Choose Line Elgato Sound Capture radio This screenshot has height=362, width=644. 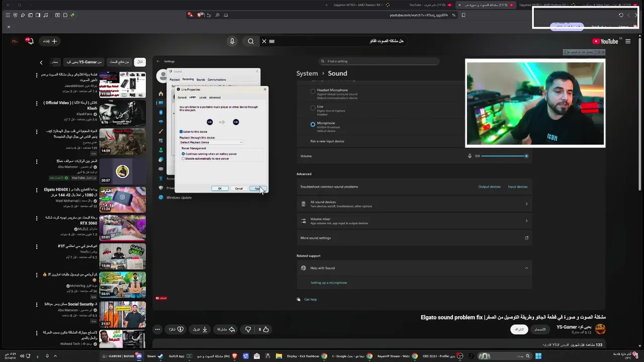313,108
